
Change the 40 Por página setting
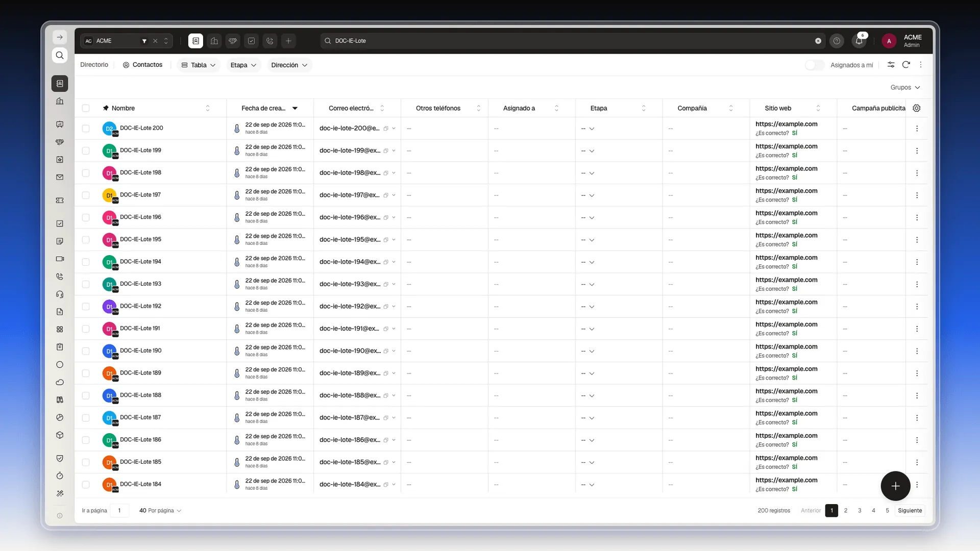click(160, 510)
